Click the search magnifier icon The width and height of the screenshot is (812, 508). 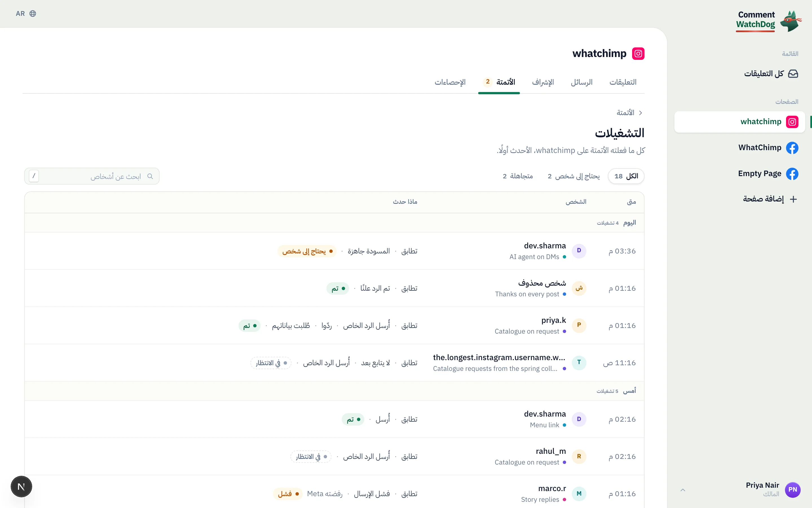(x=150, y=176)
